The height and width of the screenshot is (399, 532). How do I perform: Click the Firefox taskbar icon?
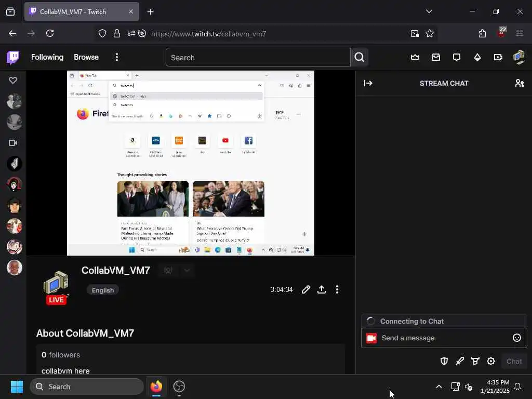pyautogui.click(x=156, y=387)
